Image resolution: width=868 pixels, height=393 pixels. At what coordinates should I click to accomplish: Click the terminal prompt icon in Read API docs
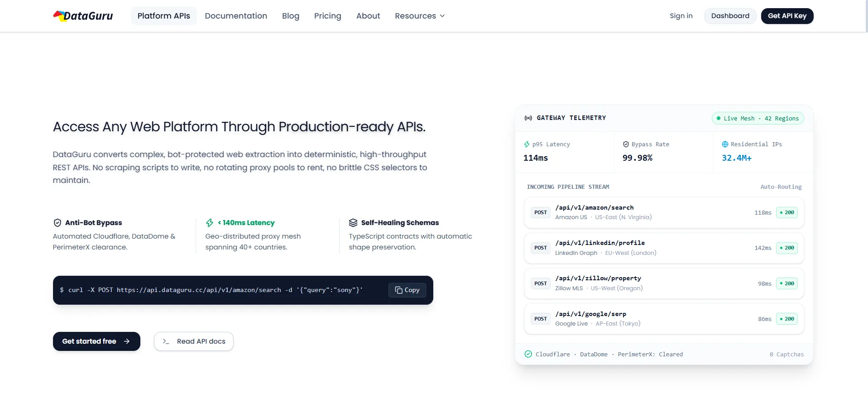pos(166,341)
